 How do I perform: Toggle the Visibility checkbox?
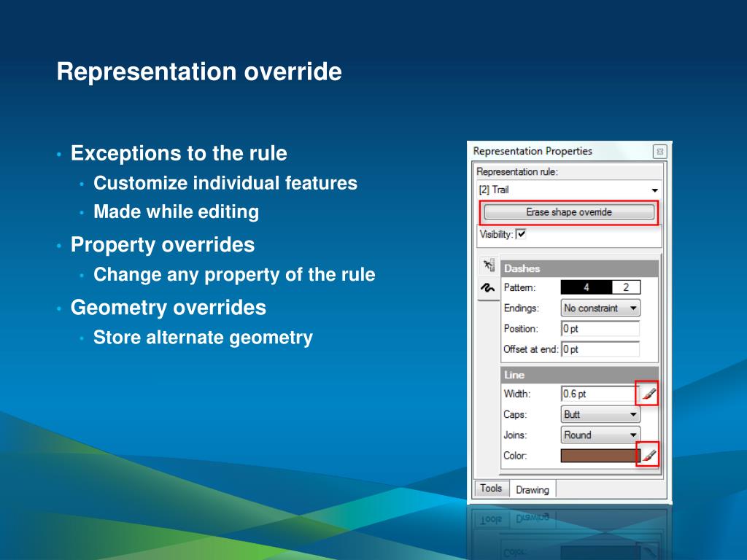coord(521,234)
